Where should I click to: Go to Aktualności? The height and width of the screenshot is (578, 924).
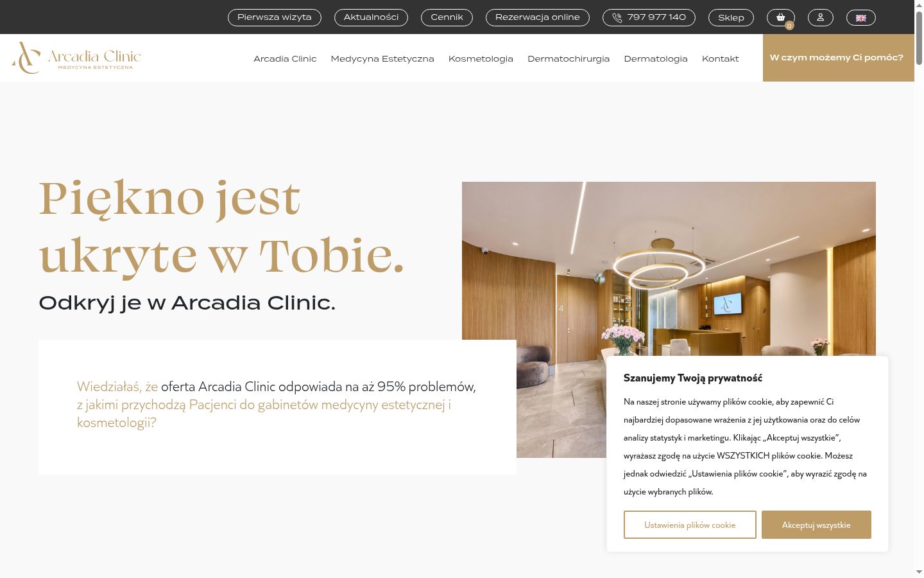click(x=371, y=17)
